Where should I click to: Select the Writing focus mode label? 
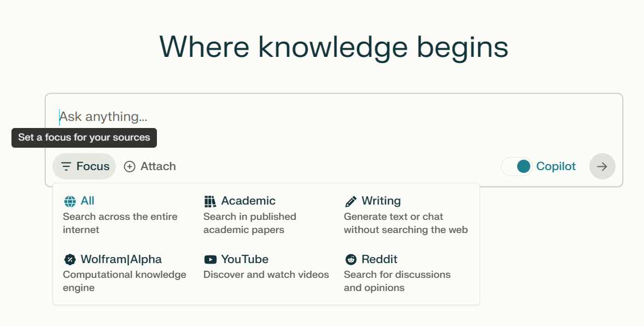[381, 201]
